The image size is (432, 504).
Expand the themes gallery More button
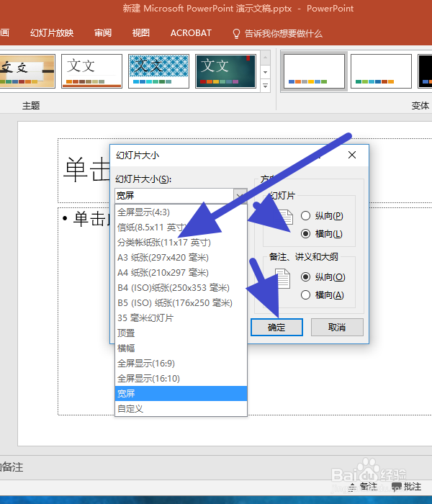(x=265, y=86)
